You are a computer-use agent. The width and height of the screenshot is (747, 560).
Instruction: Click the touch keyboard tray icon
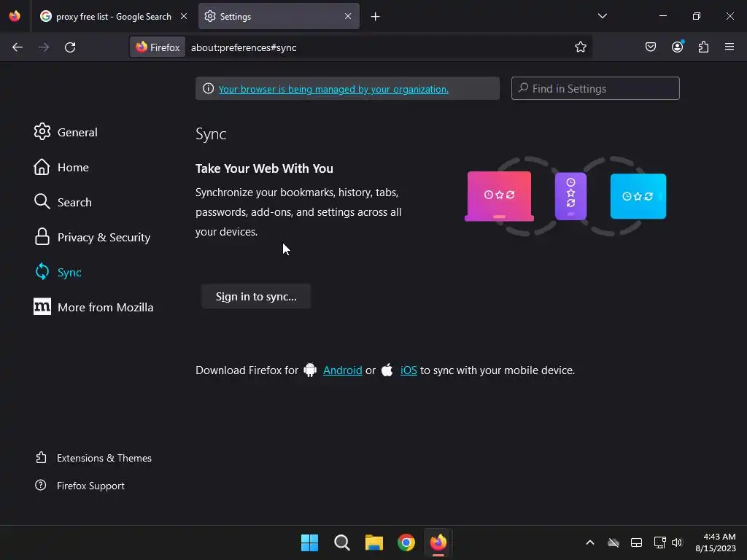coord(636,542)
